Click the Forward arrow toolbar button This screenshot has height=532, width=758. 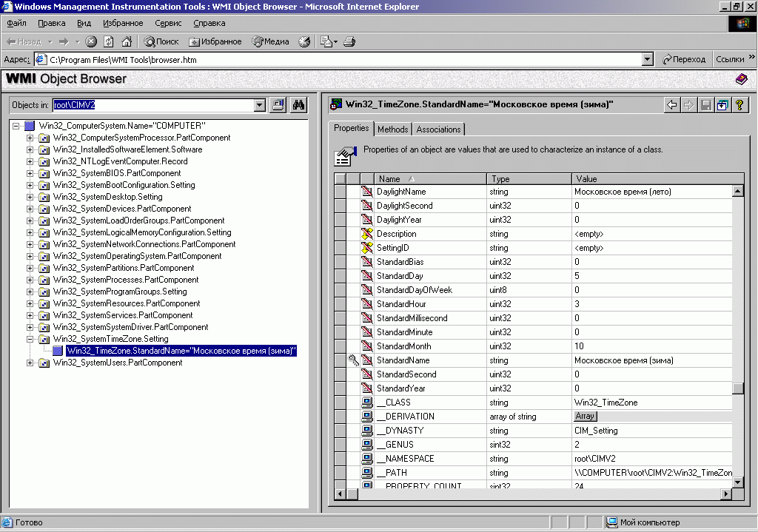64,41
